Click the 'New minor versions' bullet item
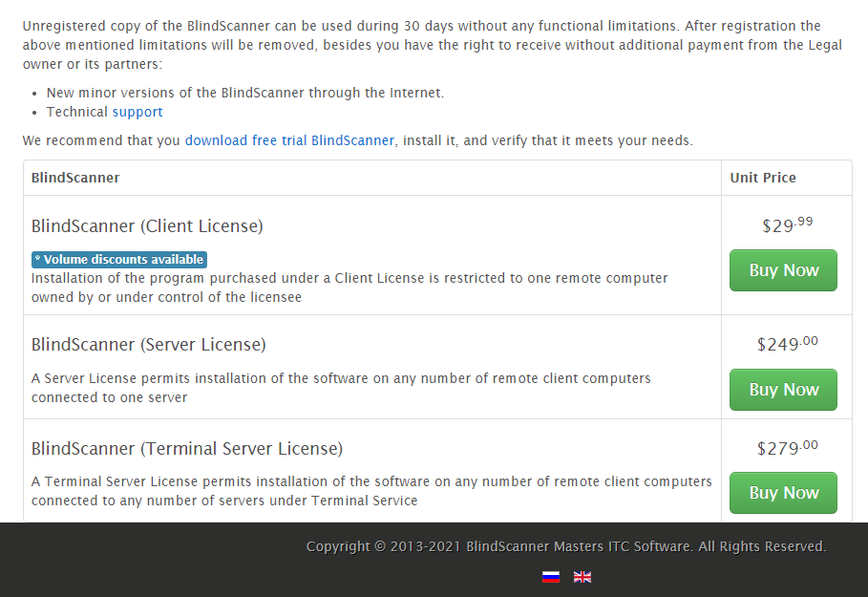868x597 pixels. [x=245, y=93]
